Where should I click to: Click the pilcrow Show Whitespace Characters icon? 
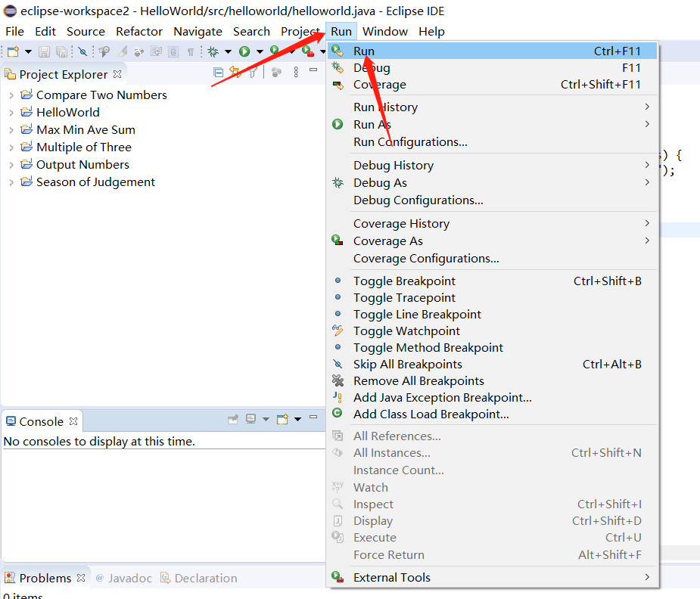tap(191, 52)
